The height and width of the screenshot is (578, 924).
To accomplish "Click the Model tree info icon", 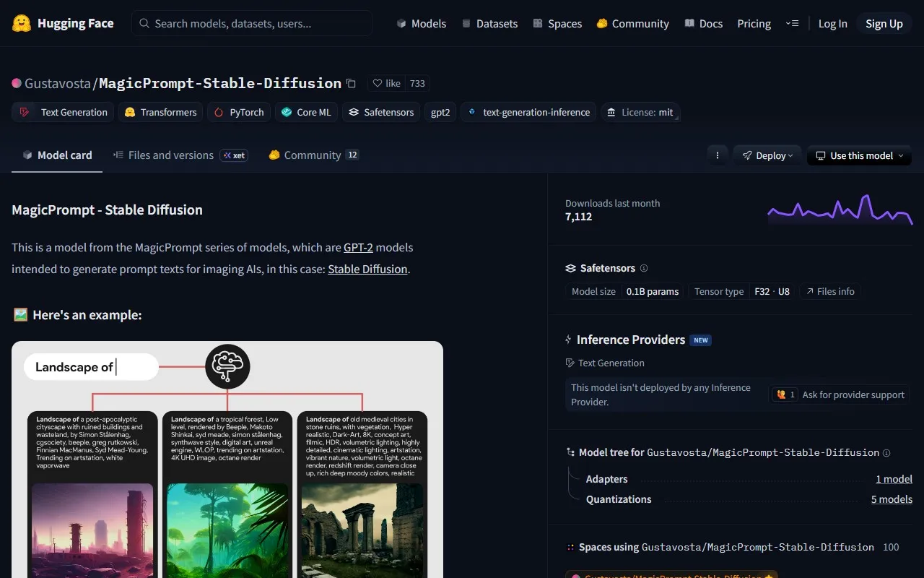I will pyautogui.click(x=886, y=453).
